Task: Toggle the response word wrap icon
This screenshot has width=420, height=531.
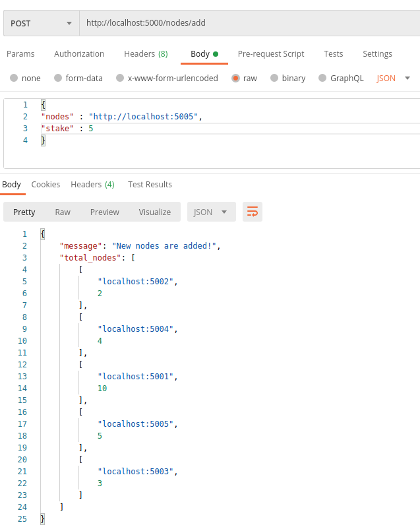Action: point(252,212)
